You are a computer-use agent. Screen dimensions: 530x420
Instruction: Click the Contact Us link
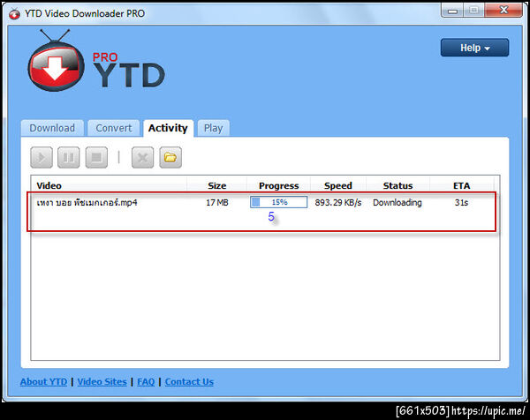189,381
